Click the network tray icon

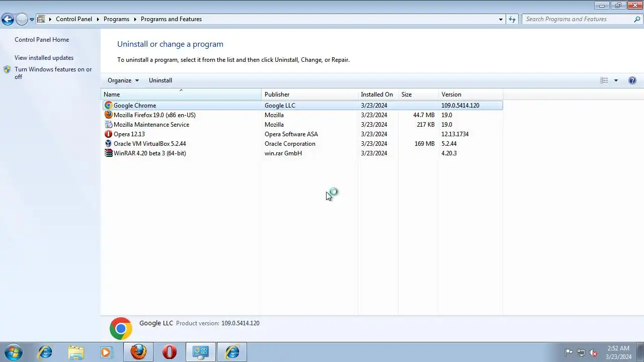click(x=581, y=352)
